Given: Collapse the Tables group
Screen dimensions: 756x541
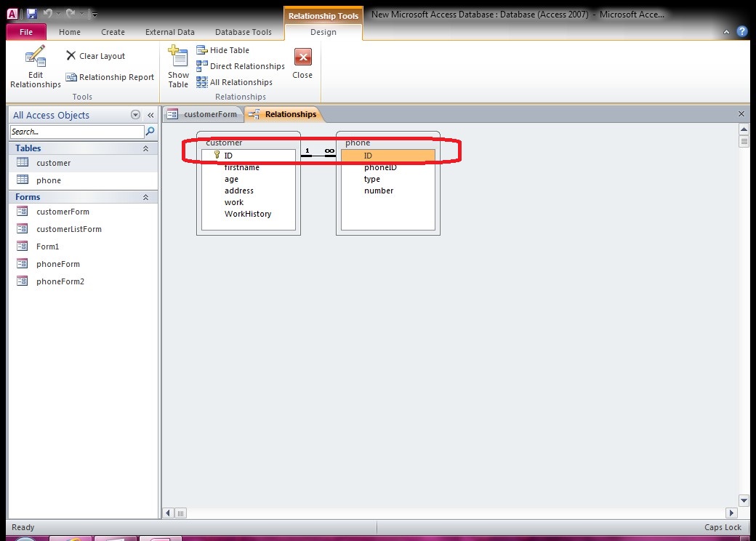Looking at the screenshot, I should 145,148.
